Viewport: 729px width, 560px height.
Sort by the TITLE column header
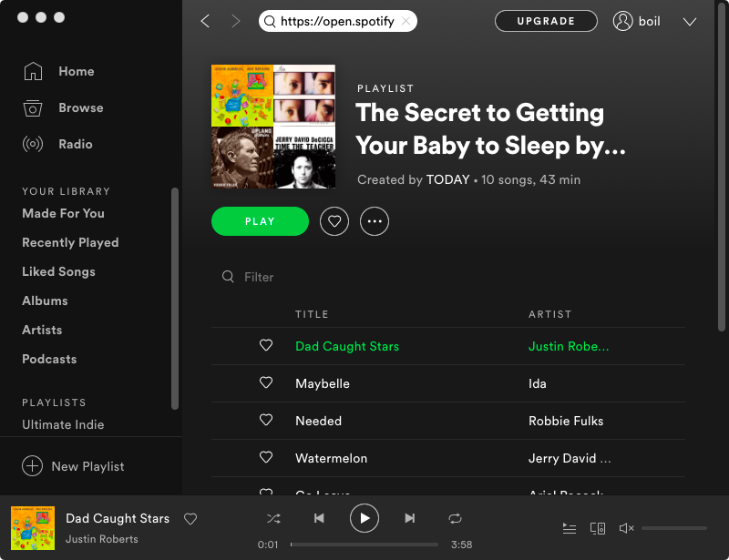click(x=312, y=314)
